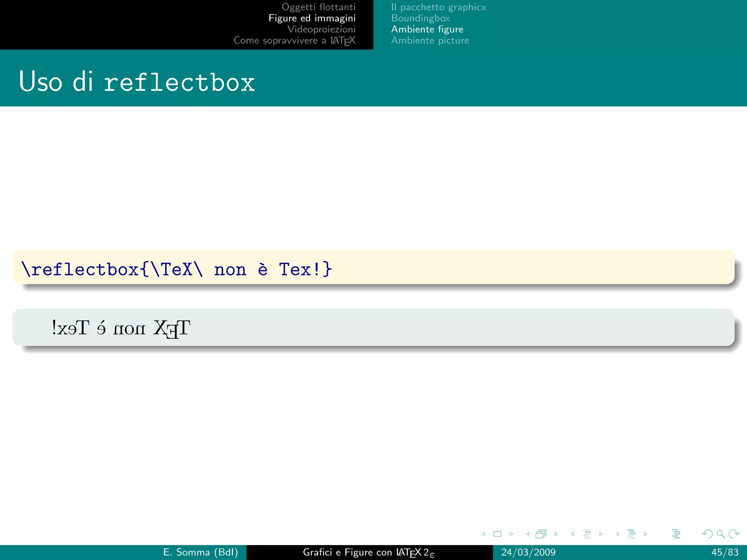Click the section navigation lines icon
Image resolution: width=747 pixels, height=560 pixels.
tap(632, 534)
